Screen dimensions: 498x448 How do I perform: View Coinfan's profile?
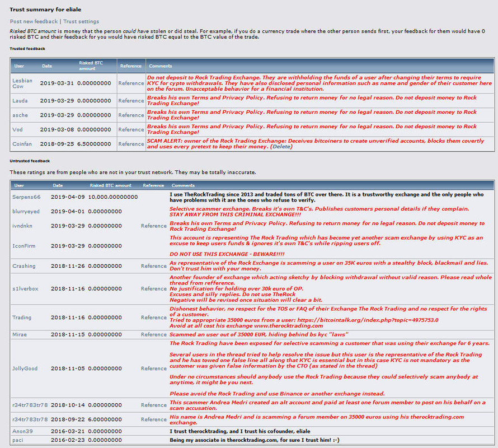(22, 144)
